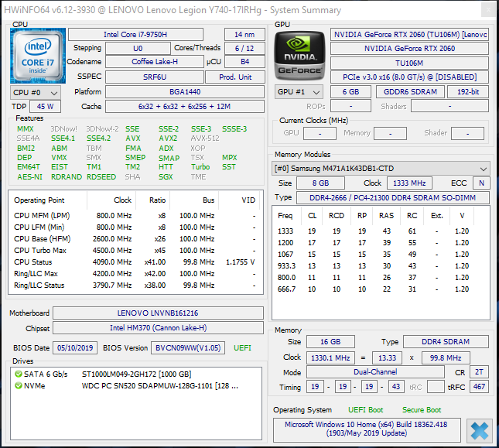Click the PCIe v3.0 x16 DISABLED field
499x448 pixels.
[409, 77]
